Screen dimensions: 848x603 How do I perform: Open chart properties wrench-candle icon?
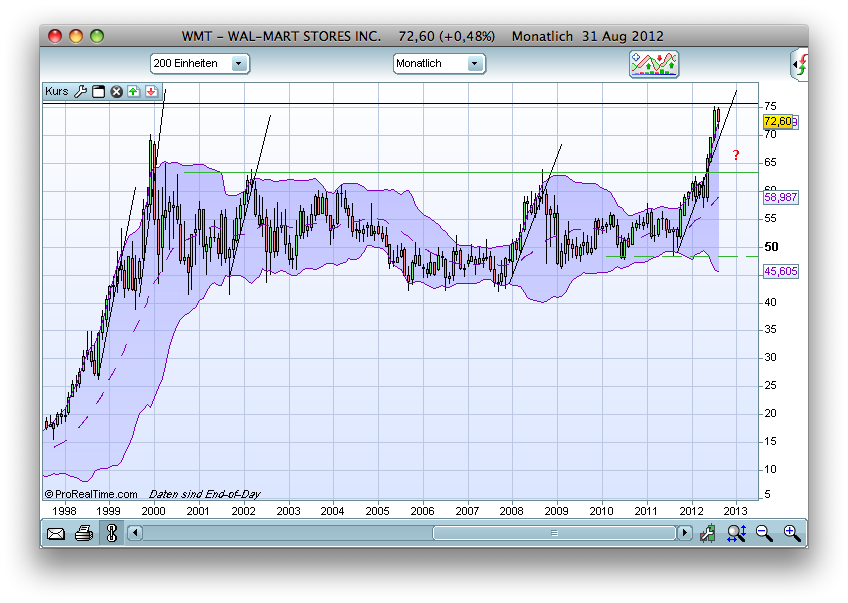(x=707, y=533)
